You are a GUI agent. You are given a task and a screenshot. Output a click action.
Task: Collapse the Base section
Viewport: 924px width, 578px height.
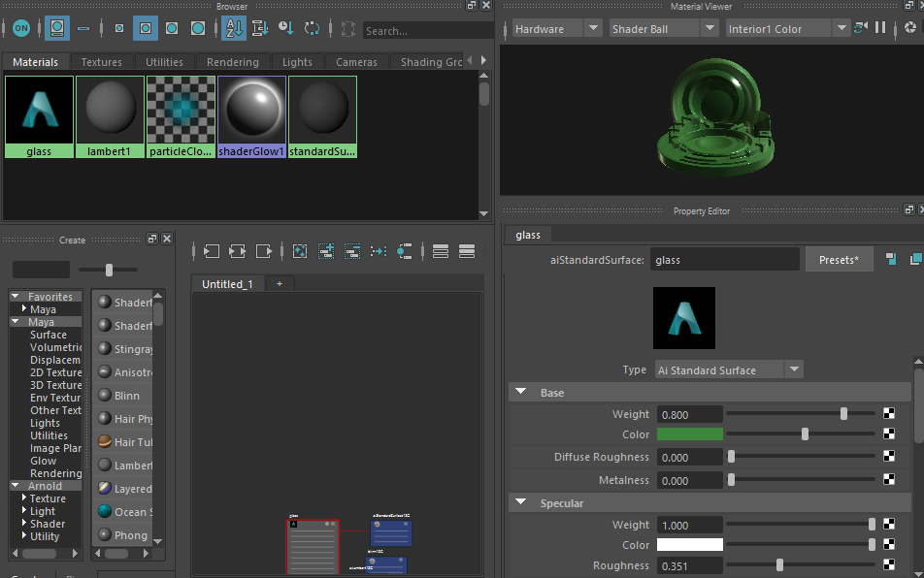pos(521,393)
